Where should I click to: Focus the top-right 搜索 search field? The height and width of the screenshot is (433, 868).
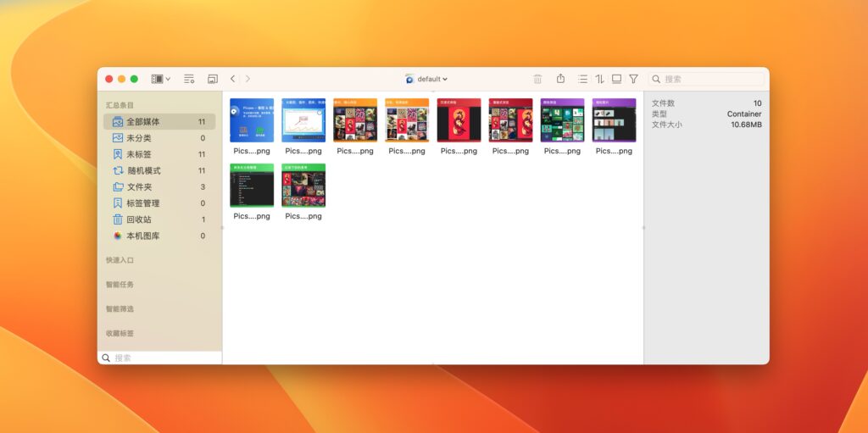(x=706, y=79)
